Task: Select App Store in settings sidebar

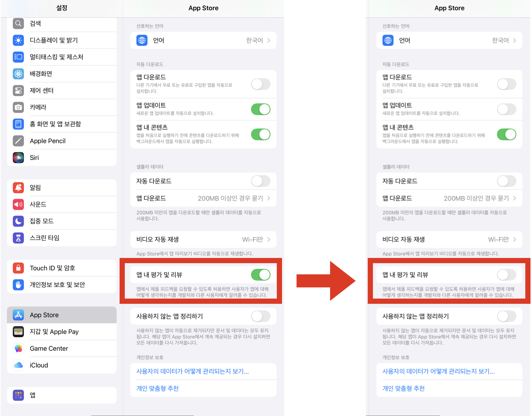Action: tap(62, 315)
